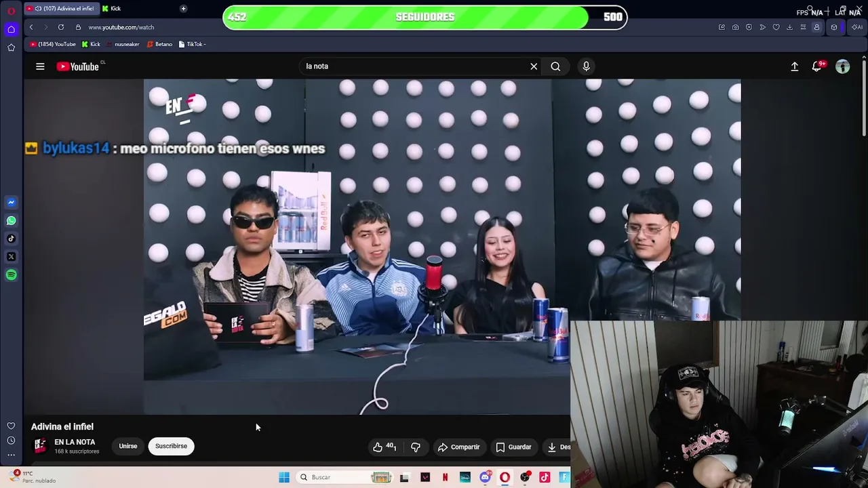Screen dimensions: 868x488
Task: Open Messenger in the Opera sidebar
Action: point(11,202)
